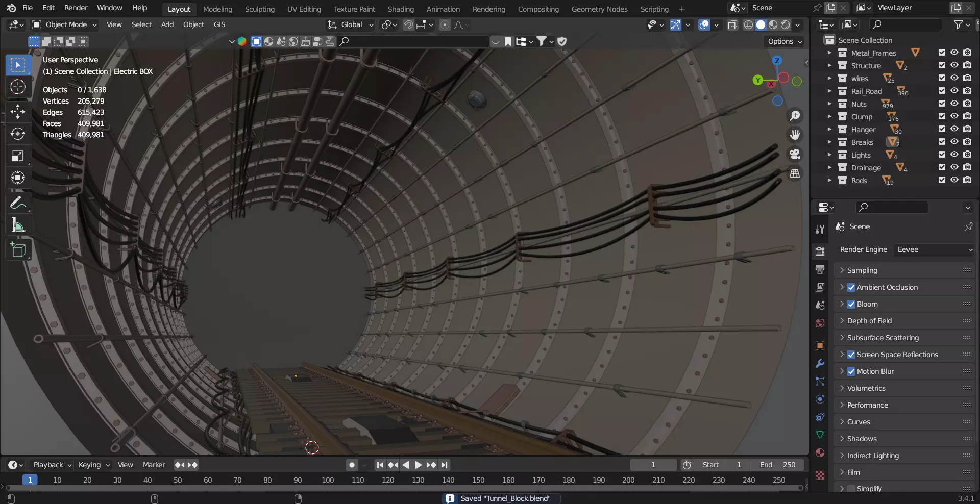The height and width of the screenshot is (504, 980).
Task: Activate the Transform tool
Action: (18, 178)
